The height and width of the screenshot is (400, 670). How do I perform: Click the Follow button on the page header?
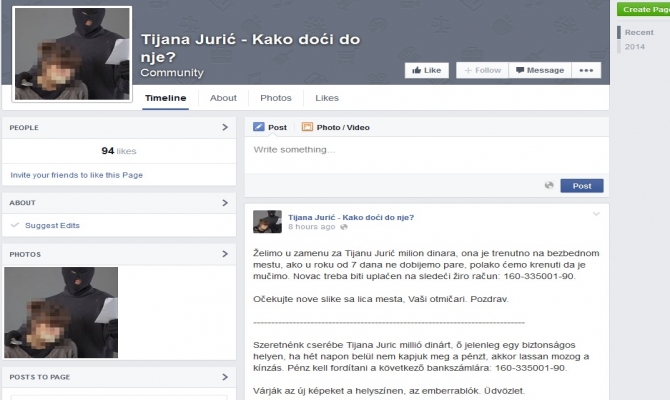click(481, 70)
